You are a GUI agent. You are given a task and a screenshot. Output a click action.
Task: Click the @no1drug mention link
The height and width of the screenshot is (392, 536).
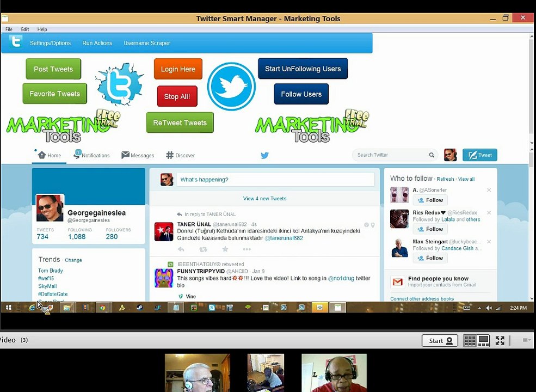click(341, 278)
